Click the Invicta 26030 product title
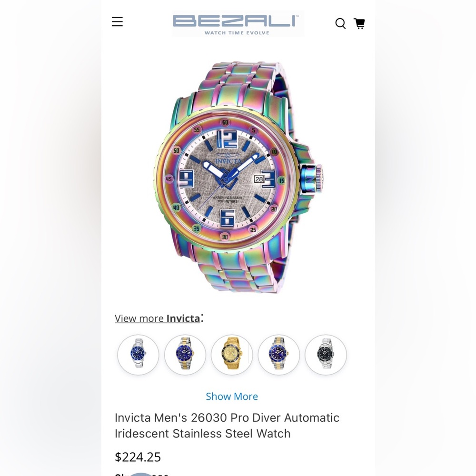 click(227, 425)
